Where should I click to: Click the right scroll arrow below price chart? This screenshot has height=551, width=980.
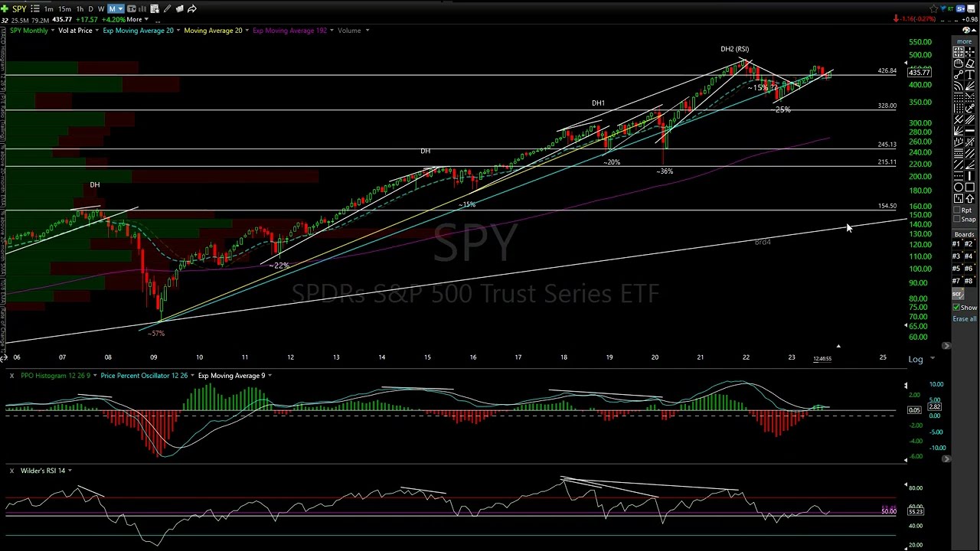coord(946,346)
